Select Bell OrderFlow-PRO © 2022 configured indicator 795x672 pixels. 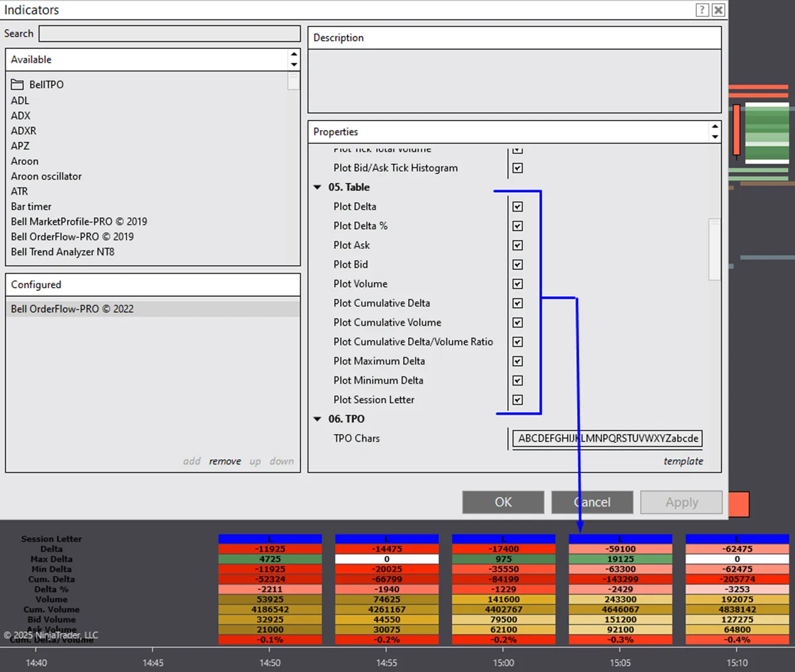coord(72,309)
